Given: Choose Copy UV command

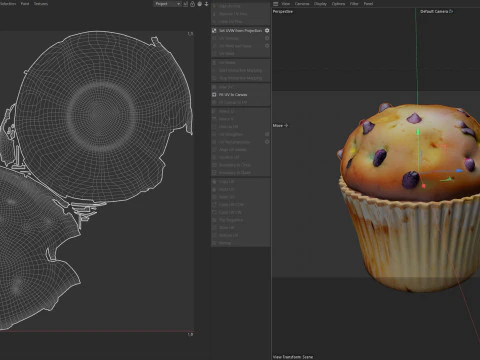Looking at the screenshot, I should point(227,181).
